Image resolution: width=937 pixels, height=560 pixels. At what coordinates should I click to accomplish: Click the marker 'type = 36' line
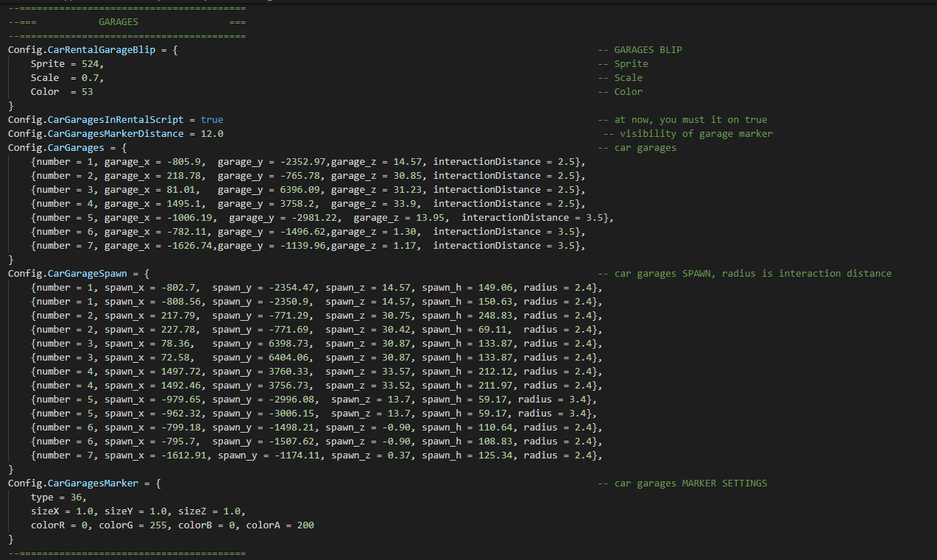tap(59, 497)
